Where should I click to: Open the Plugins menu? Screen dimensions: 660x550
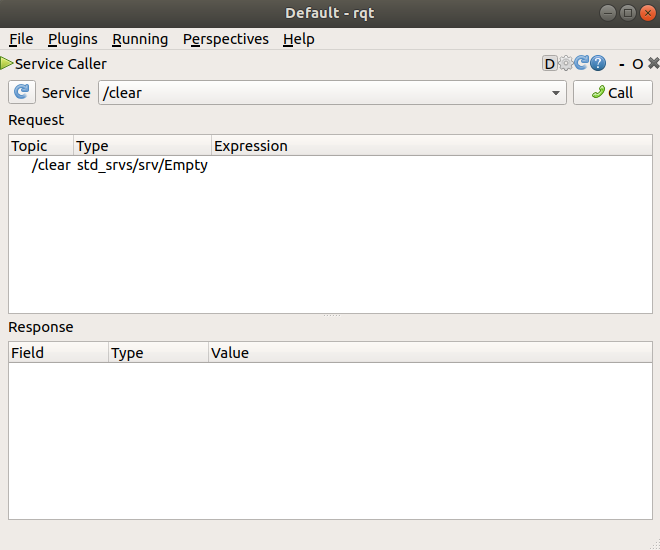click(72, 39)
